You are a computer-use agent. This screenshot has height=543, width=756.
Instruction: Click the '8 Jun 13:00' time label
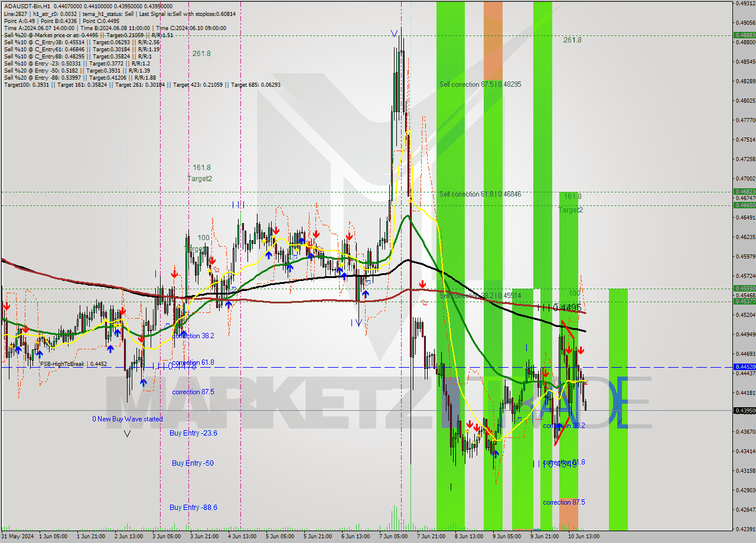click(469, 537)
